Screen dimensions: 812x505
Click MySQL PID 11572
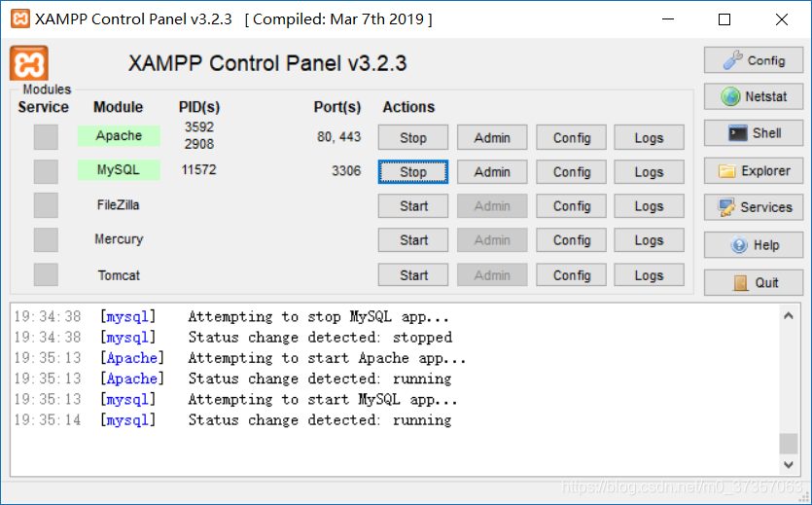pos(198,170)
